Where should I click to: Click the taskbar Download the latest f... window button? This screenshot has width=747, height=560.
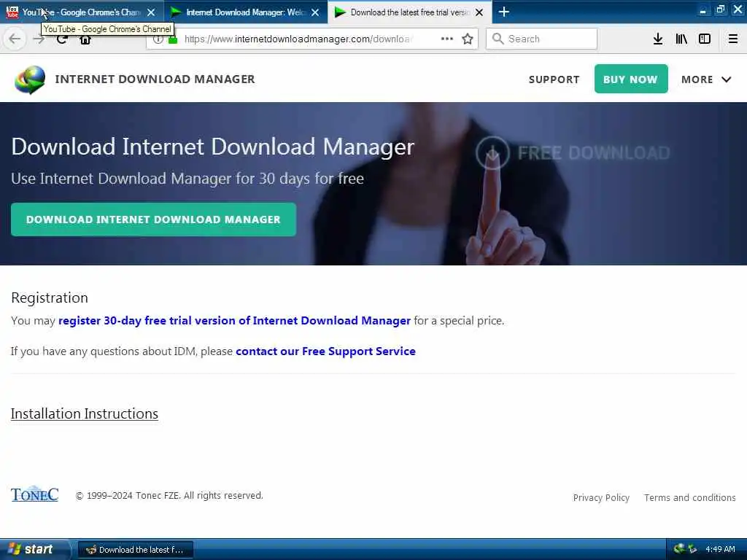135,550
